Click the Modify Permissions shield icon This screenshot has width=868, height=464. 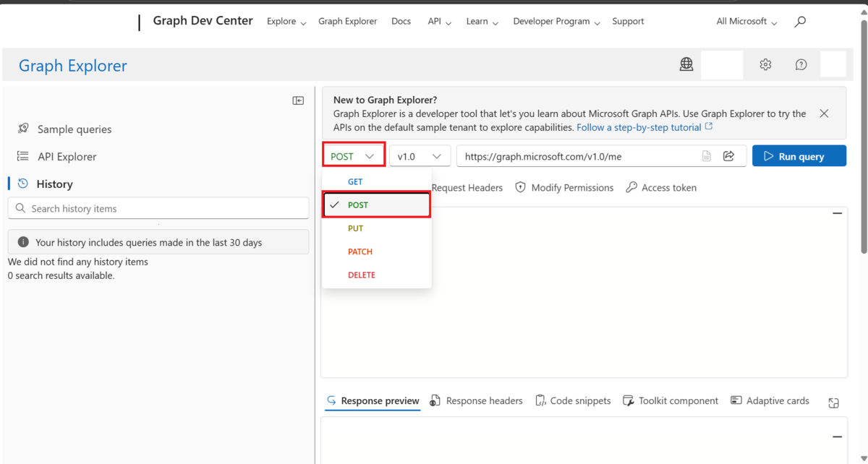[x=520, y=187]
